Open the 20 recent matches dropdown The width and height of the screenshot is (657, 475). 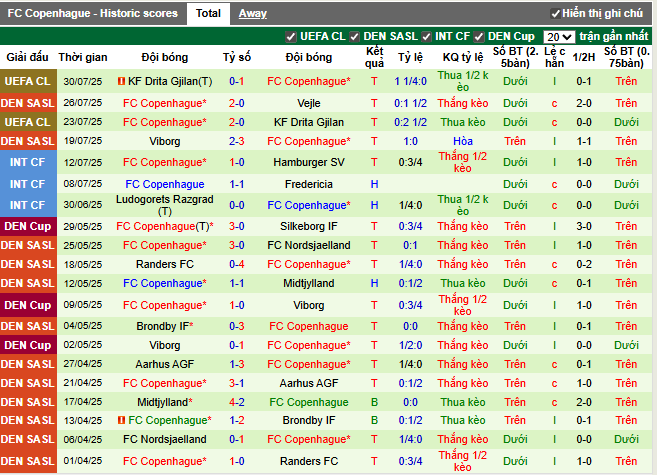tap(559, 37)
